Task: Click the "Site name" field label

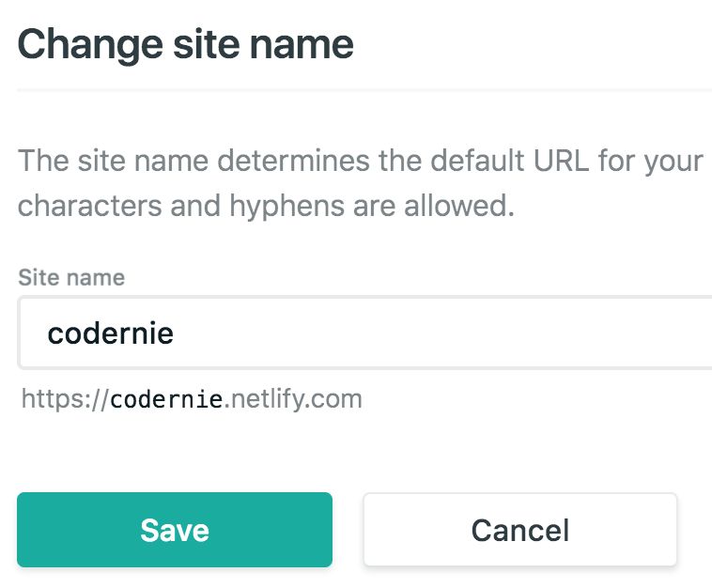Action: tap(71, 277)
